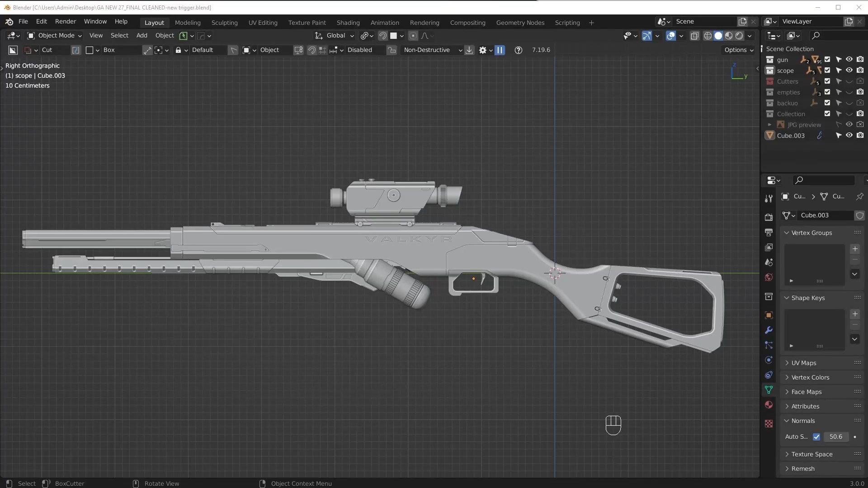Screen dimensions: 868x488
Task: Click the BoxCutter help question icon
Action: (519, 50)
